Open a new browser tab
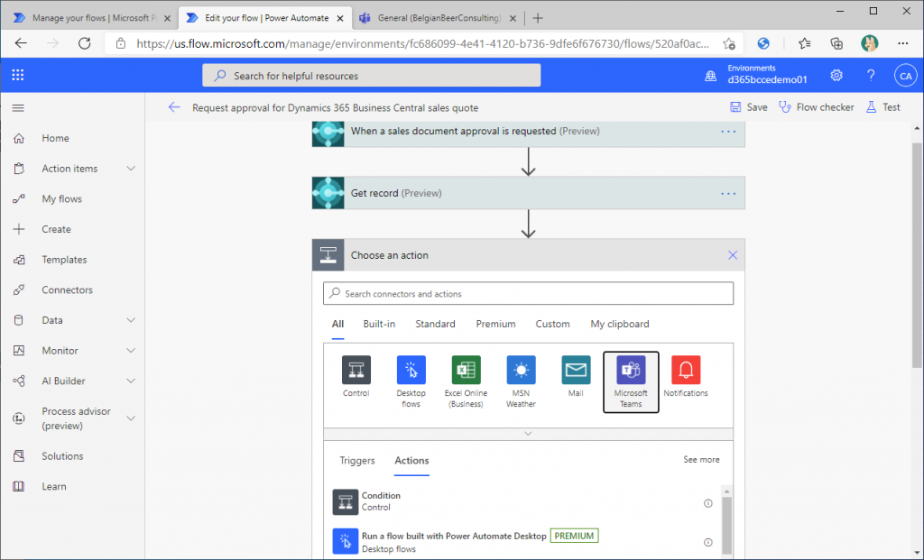The height and width of the screenshot is (560, 924). tap(538, 18)
